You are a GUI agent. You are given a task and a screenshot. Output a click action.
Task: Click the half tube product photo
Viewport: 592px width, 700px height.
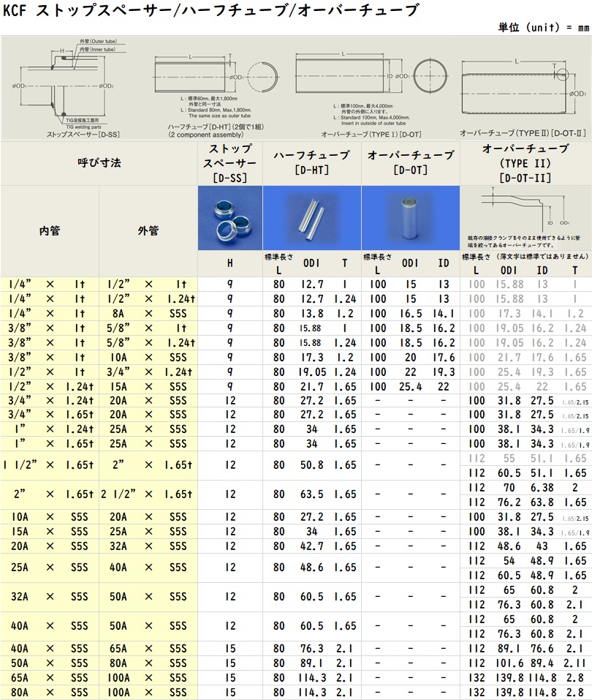pyautogui.click(x=312, y=218)
